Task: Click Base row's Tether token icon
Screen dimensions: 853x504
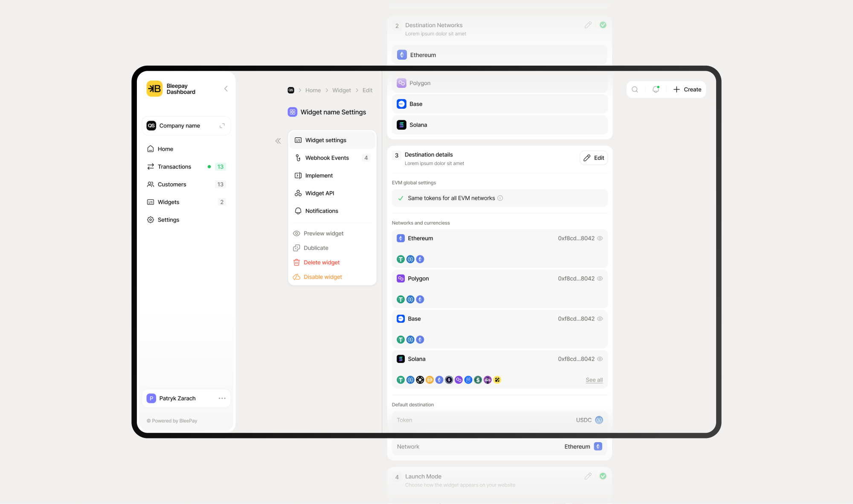Action: pyautogui.click(x=400, y=340)
